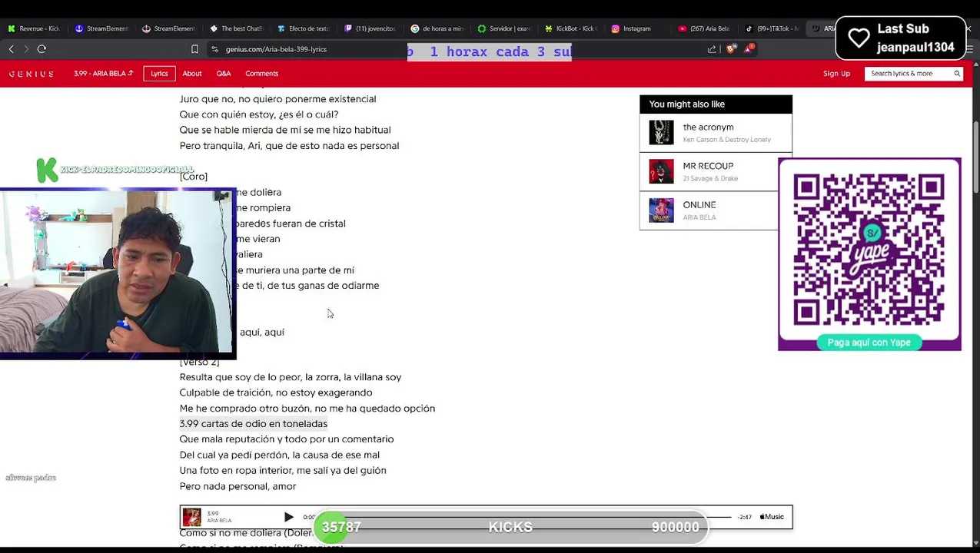Switch to the de horas a minutos Google tab
The height and width of the screenshot is (553, 980).
(437, 28)
